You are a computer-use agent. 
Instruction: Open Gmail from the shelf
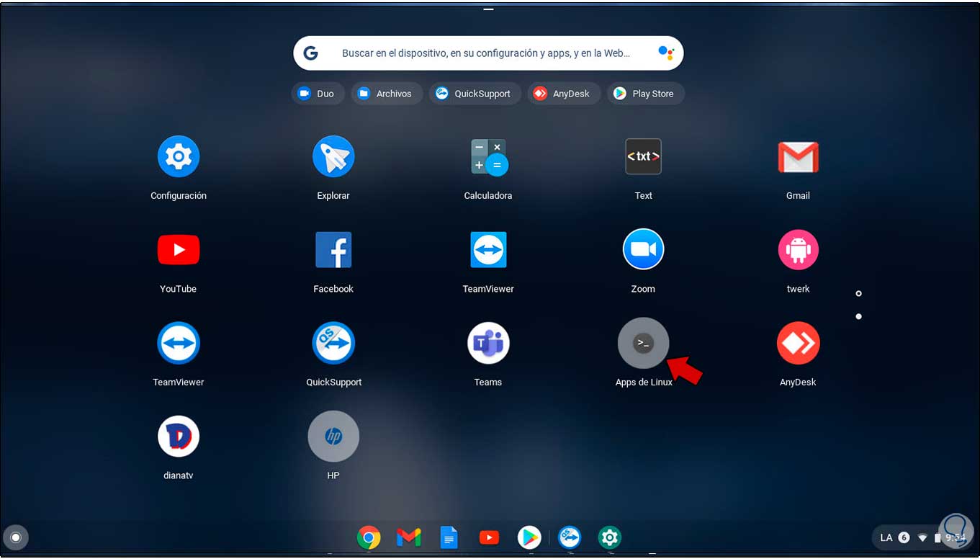[x=409, y=537]
